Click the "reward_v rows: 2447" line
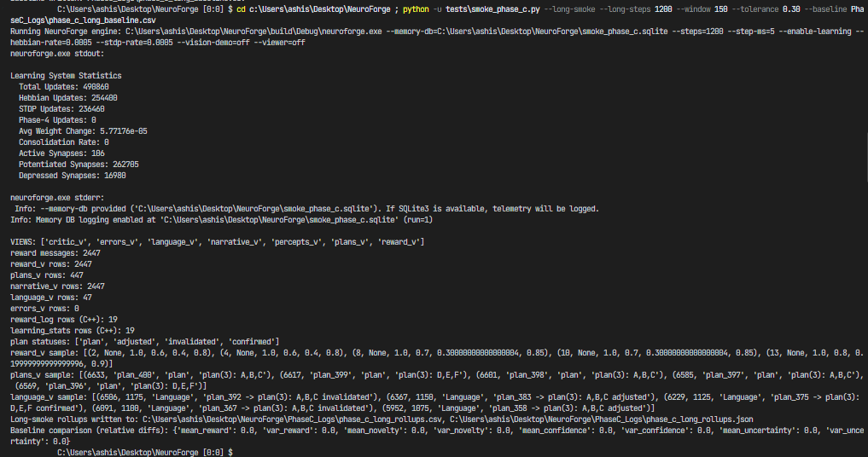The width and height of the screenshot is (868, 457). tap(51, 264)
